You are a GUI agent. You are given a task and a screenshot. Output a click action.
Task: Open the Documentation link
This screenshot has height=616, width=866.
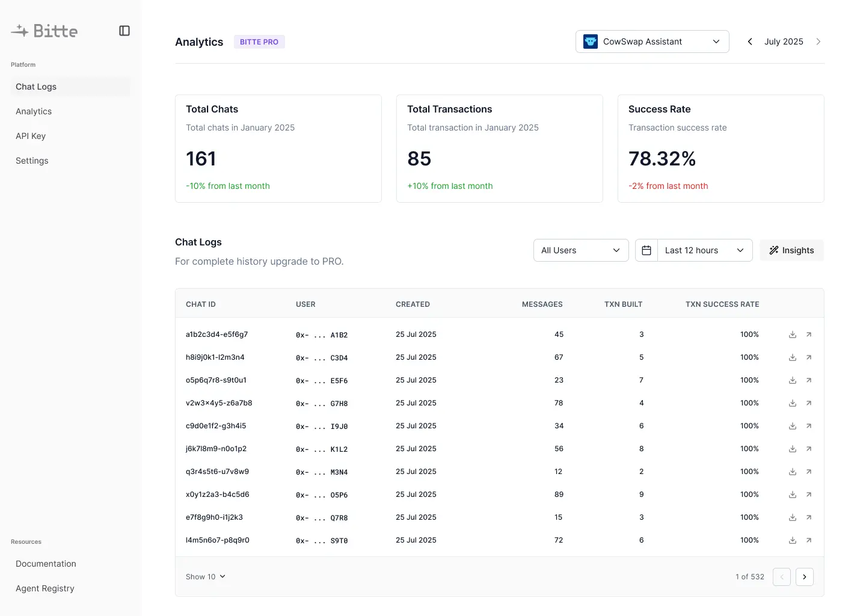point(46,564)
